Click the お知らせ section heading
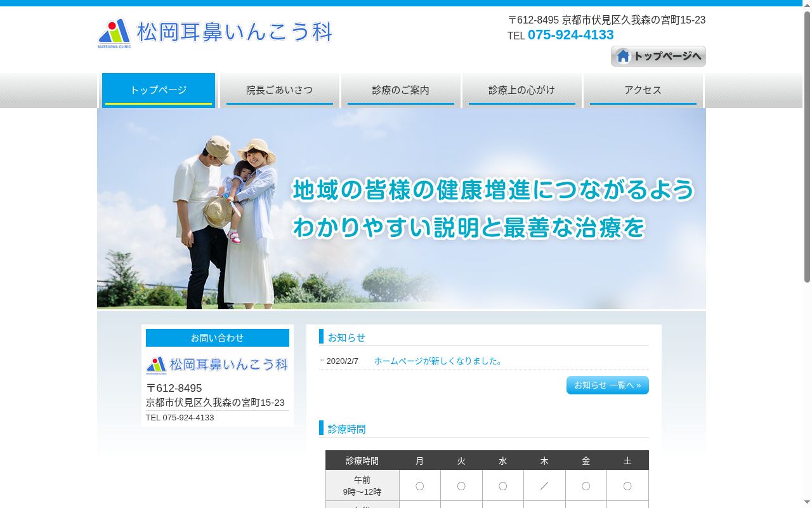The height and width of the screenshot is (508, 812). click(346, 337)
